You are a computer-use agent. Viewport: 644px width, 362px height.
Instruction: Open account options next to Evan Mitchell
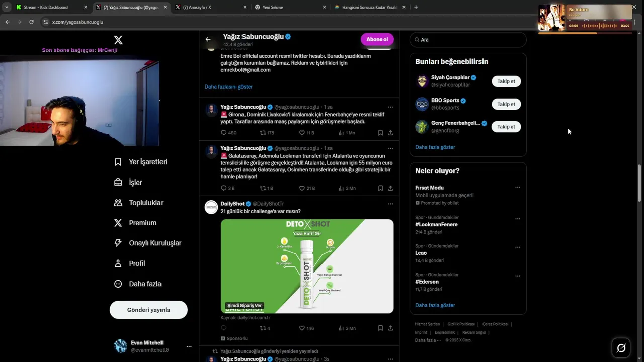pyautogui.click(x=189, y=346)
